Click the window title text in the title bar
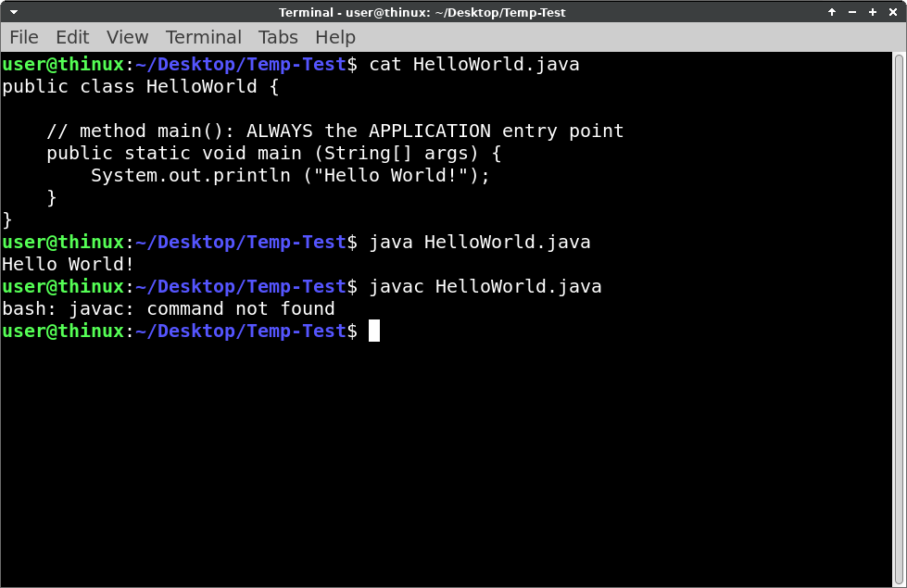Image resolution: width=907 pixels, height=588 pixels. [x=422, y=12]
